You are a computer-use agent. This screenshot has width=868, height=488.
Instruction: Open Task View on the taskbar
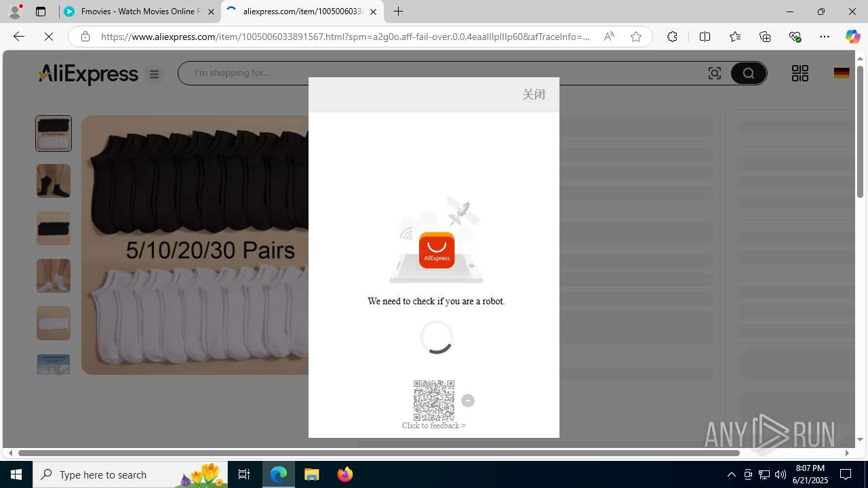tap(244, 474)
